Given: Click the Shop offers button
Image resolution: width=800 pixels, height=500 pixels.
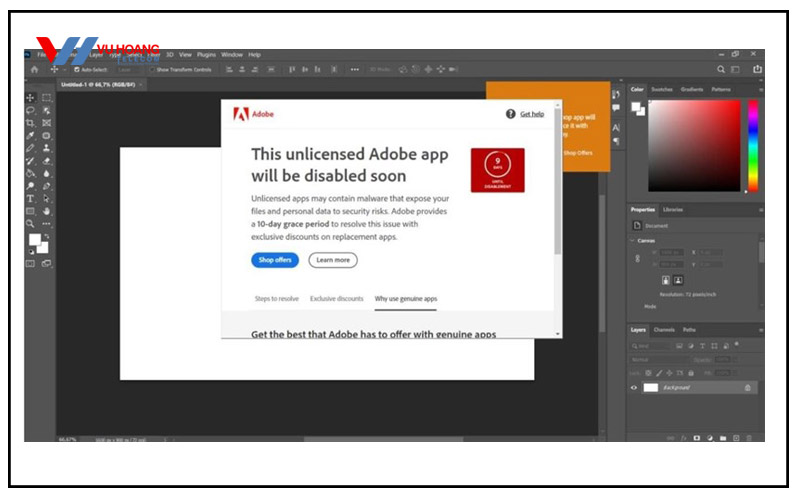Looking at the screenshot, I should tap(275, 260).
